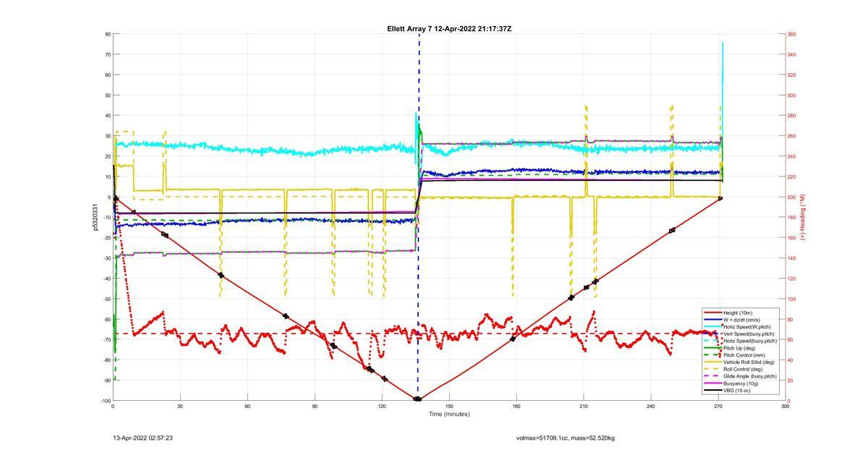
Task: Select the 'volmax=51709.1cc, mass=52.520kg' footer text
Action: click(565, 438)
